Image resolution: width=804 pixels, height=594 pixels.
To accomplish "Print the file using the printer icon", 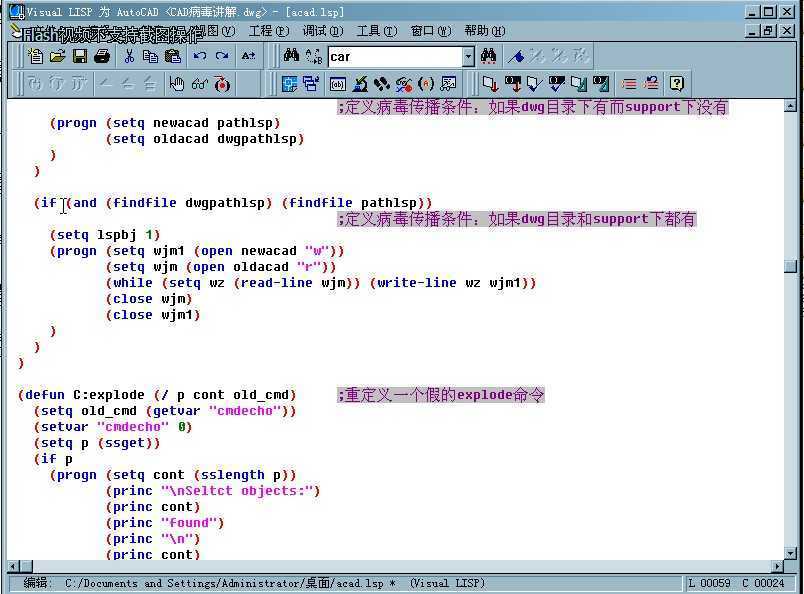I will (102, 56).
